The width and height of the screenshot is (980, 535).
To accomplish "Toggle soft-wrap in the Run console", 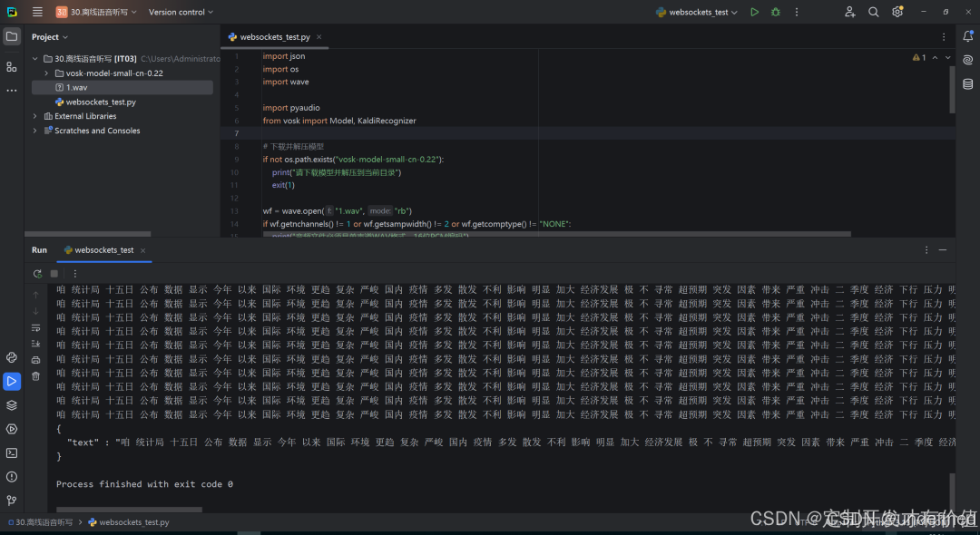I will click(x=35, y=327).
